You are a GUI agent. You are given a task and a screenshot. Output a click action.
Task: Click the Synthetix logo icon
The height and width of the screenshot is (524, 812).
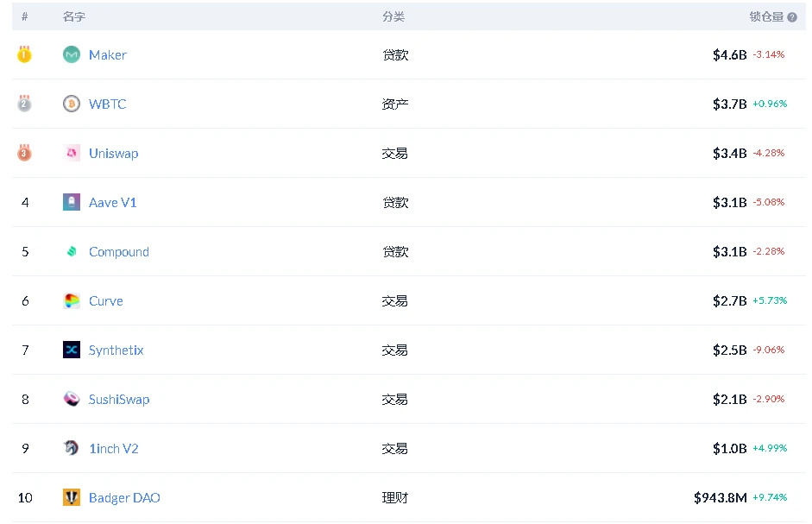[x=72, y=350]
